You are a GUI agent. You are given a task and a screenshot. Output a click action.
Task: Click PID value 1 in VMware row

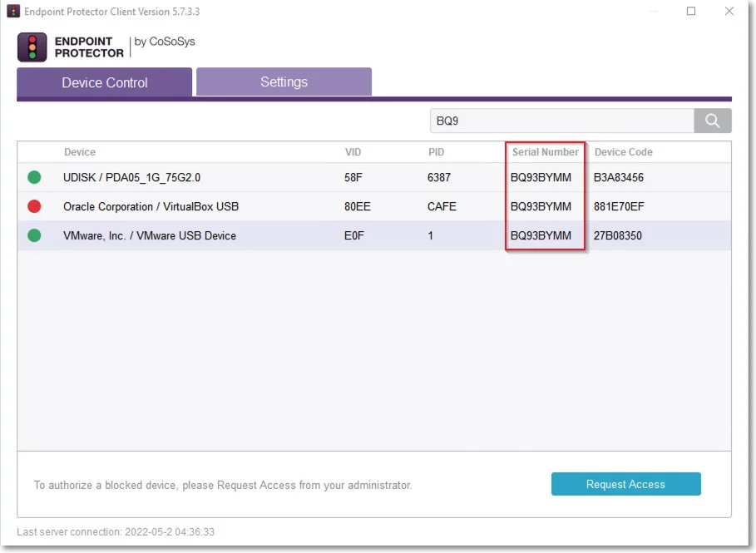click(430, 235)
